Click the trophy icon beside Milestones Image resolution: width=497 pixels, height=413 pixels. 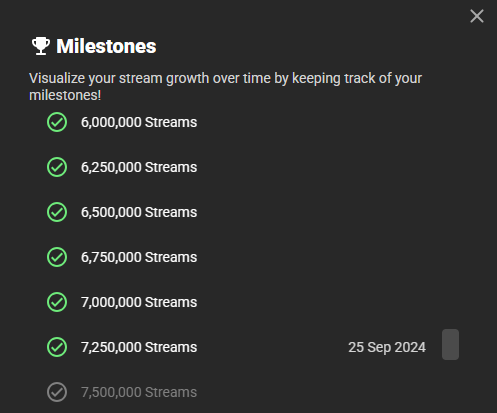tap(41, 46)
